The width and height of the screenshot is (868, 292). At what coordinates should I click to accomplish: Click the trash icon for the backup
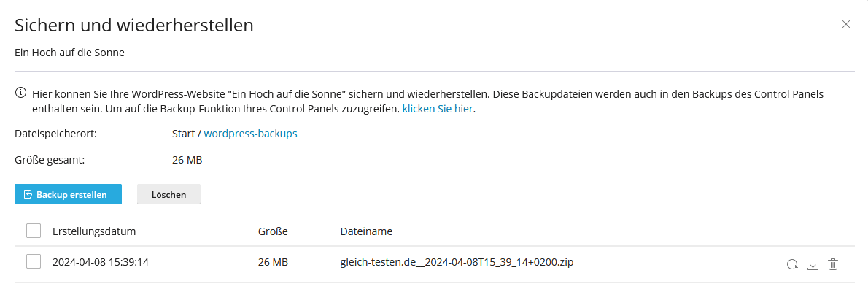(x=833, y=264)
